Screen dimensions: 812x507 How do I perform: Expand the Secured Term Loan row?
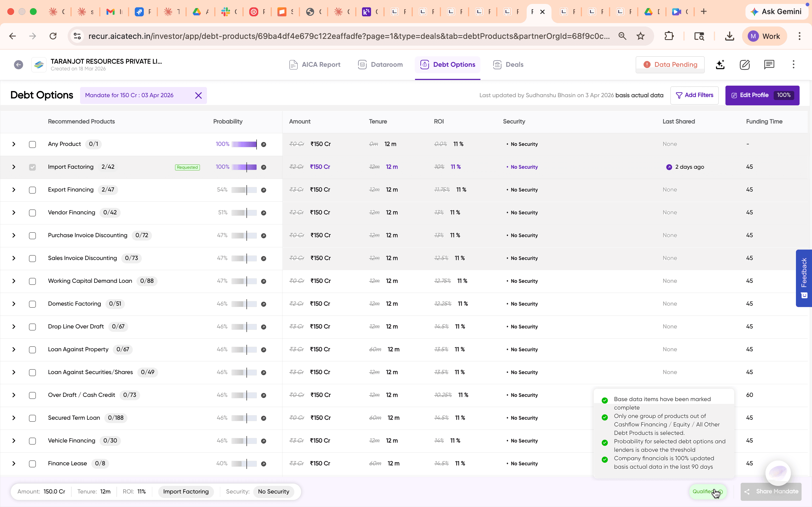tap(14, 418)
